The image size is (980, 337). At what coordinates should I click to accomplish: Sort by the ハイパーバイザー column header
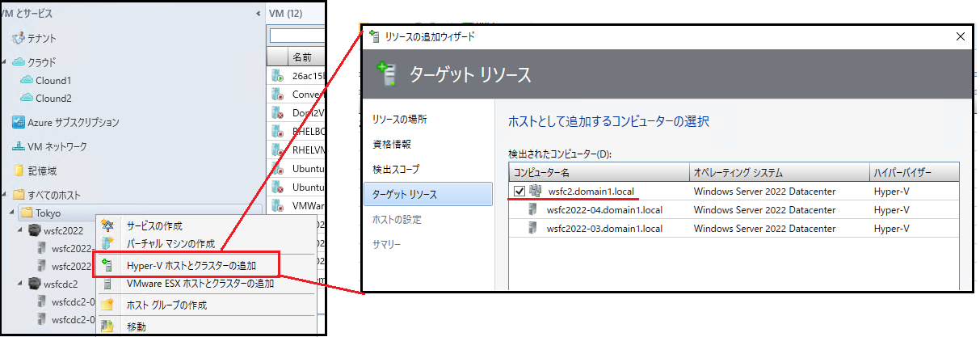coord(915,172)
